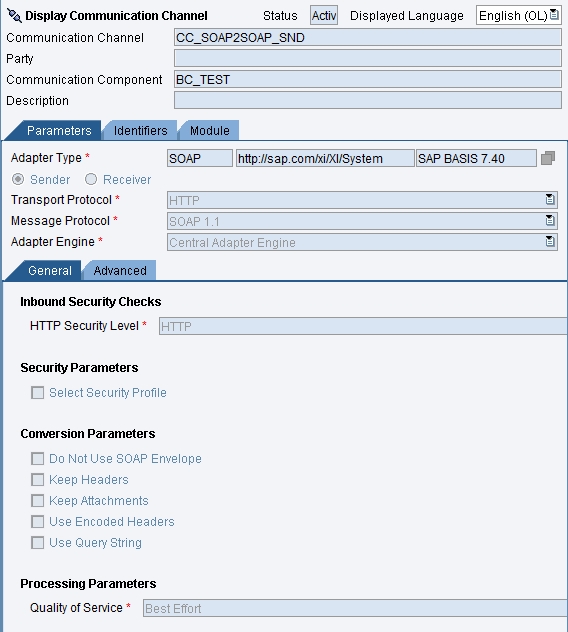Image resolution: width=568 pixels, height=632 pixels.
Task: Click the empty Party field
Action: [368, 58]
